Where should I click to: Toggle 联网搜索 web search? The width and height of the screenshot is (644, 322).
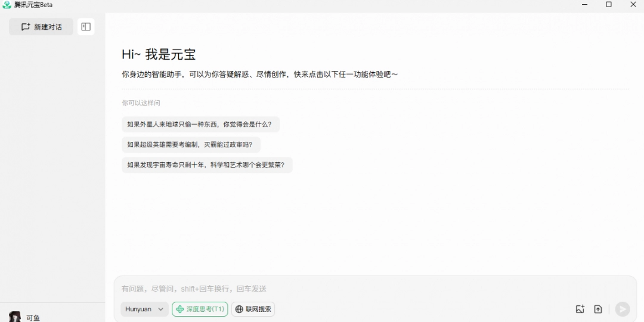coord(253,309)
